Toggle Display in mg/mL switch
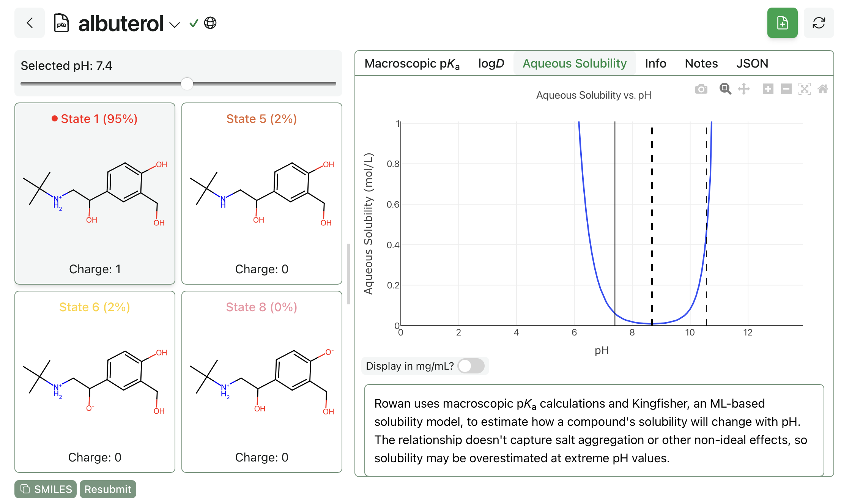 [x=471, y=366]
